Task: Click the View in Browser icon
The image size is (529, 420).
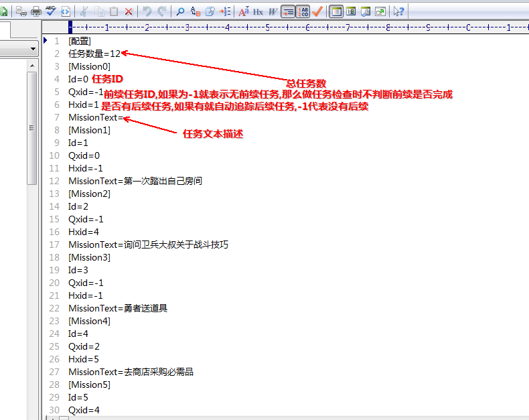Action: click(x=66, y=12)
